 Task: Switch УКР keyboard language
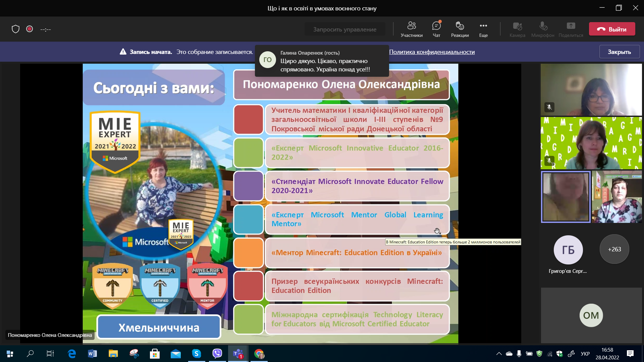(585, 354)
